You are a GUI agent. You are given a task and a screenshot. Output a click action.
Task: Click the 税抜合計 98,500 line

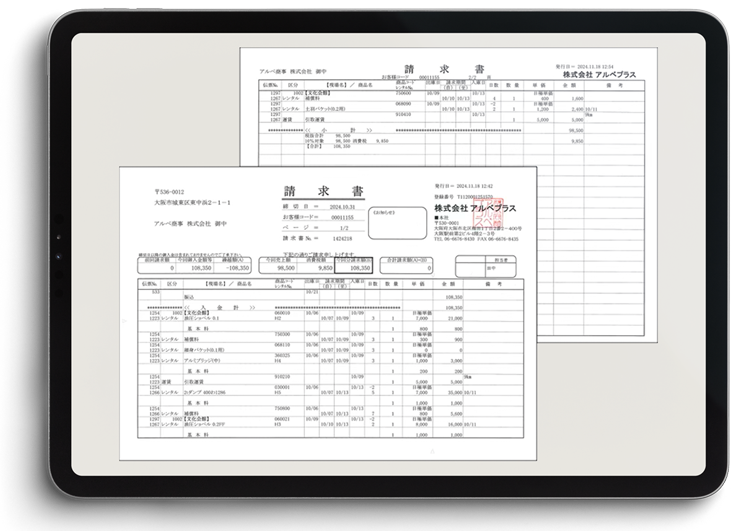[x=328, y=136]
